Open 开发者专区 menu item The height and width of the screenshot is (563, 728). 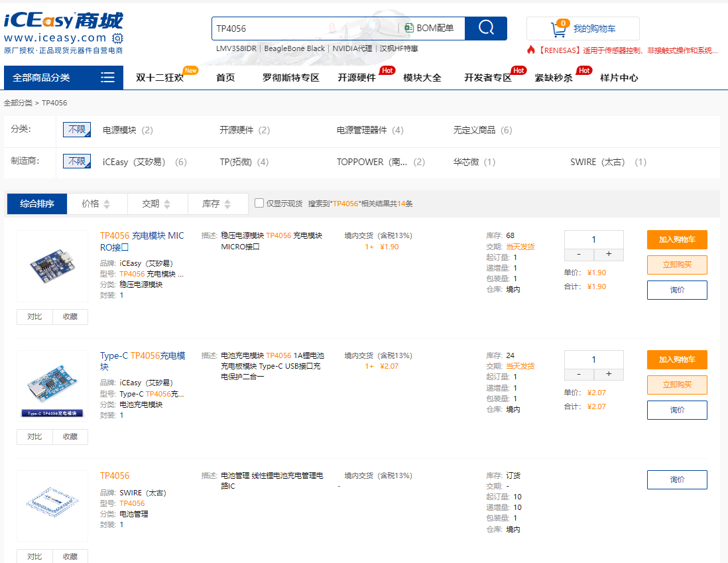(x=487, y=78)
